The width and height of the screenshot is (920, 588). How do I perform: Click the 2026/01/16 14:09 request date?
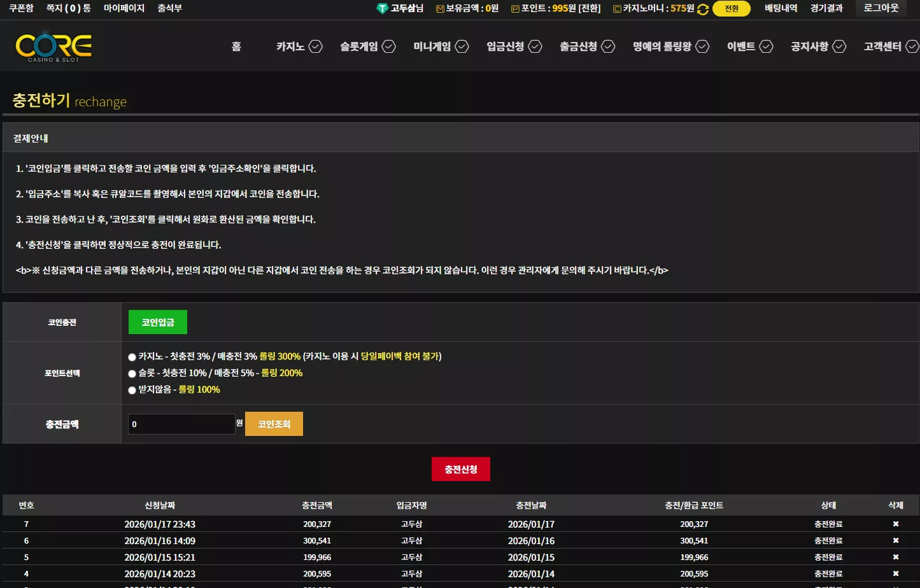coord(160,541)
